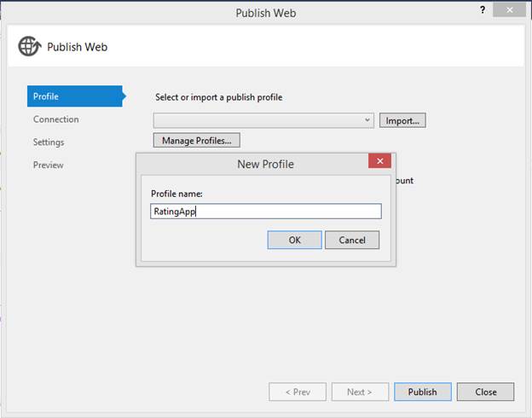Switch to the Connection tab
This screenshot has width=532, height=418.
(x=56, y=119)
